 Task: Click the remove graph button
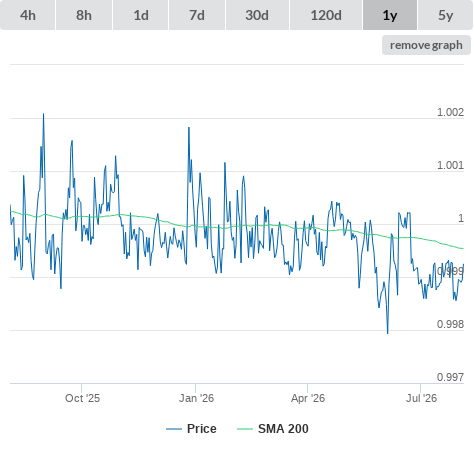pyautogui.click(x=426, y=45)
